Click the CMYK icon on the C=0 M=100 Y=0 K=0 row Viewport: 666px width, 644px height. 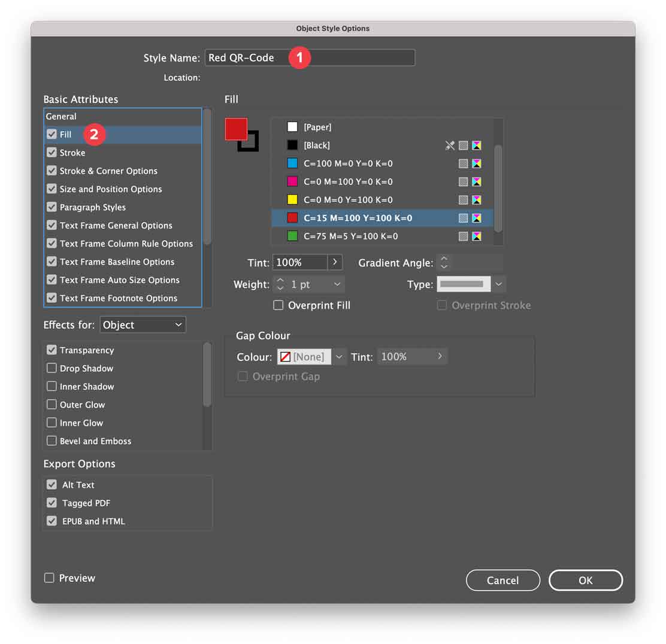click(477, 182)
